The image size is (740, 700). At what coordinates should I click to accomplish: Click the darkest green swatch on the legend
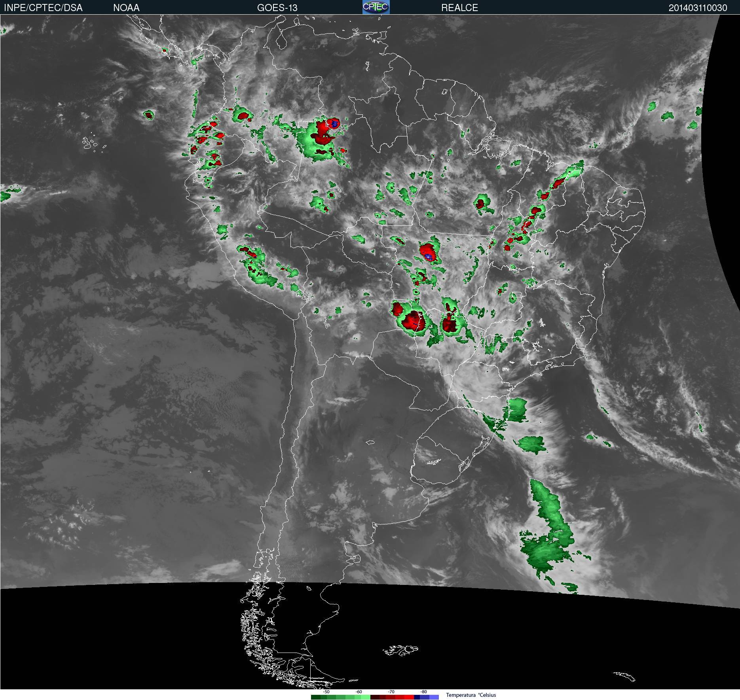coord(316,697)
